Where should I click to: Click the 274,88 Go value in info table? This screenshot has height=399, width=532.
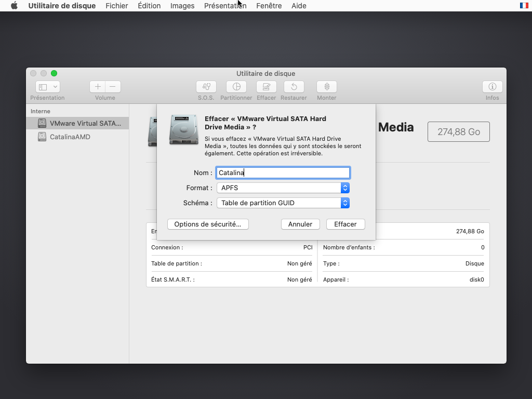470,231
